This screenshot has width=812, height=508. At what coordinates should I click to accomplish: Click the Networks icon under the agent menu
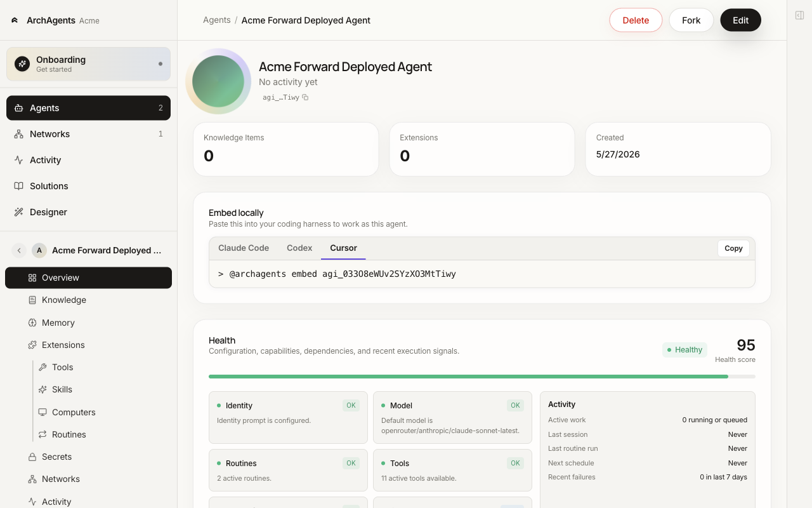[32, 479]
